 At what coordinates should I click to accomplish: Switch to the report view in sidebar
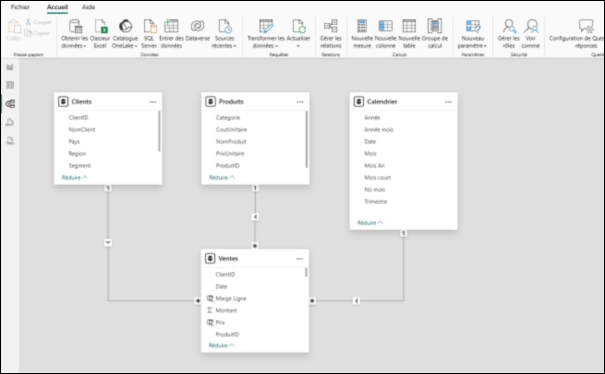[x=10, y=67]
